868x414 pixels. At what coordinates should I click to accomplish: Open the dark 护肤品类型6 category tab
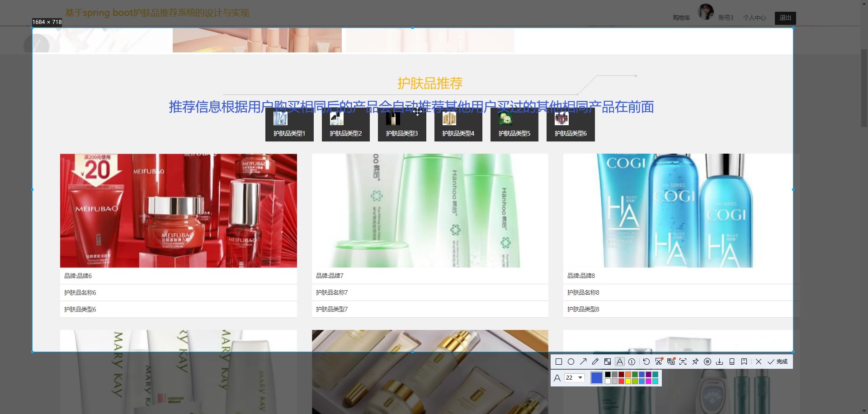click(x=571, y=125)
